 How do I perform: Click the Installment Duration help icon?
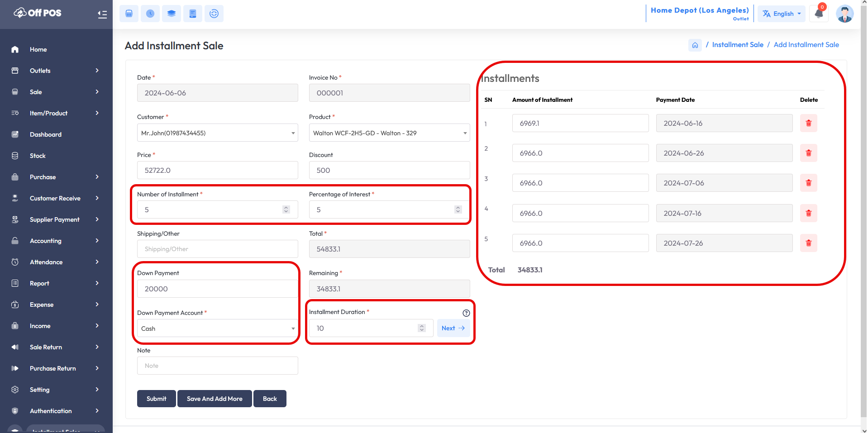(x=466, y=313)
